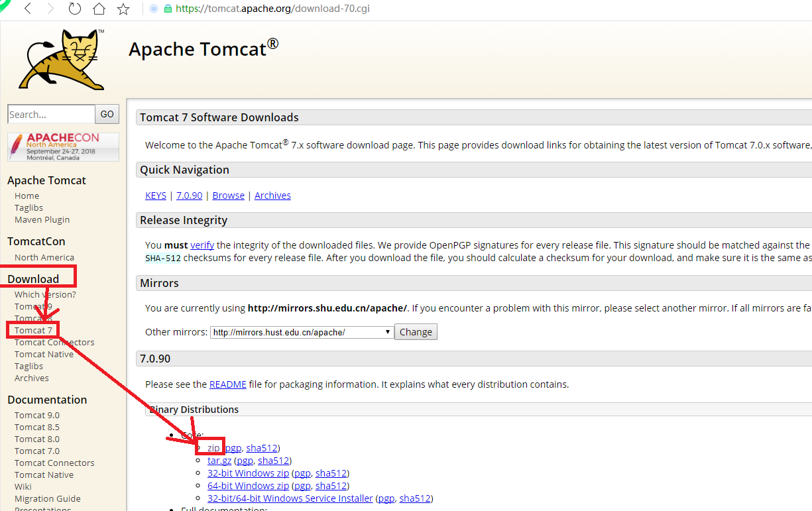Click the Apache Tomcat cat logo
Screen dimensions: 812x511
tap(62, 59)
